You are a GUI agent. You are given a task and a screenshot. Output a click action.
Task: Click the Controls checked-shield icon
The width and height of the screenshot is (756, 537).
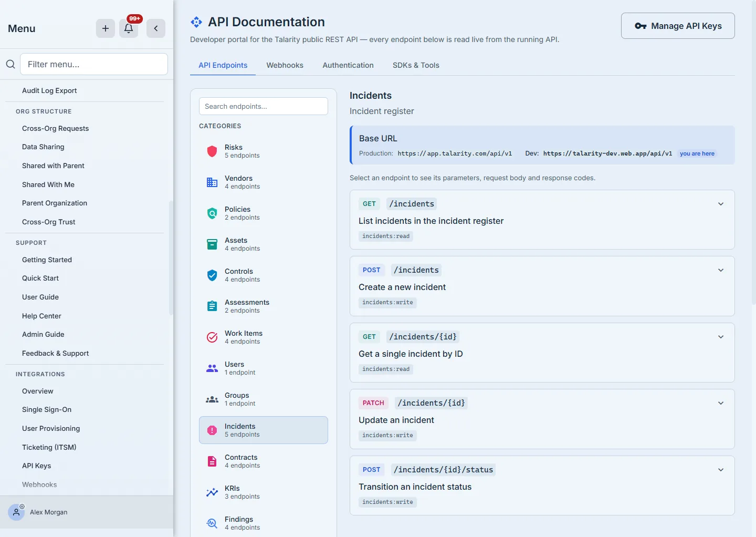click(212, 275)
